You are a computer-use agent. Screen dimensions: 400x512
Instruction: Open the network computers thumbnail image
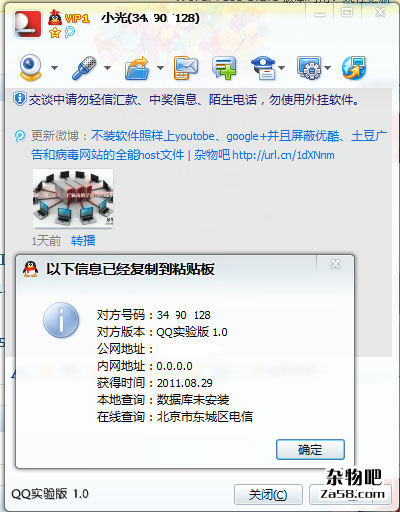[x=73, y=198]
